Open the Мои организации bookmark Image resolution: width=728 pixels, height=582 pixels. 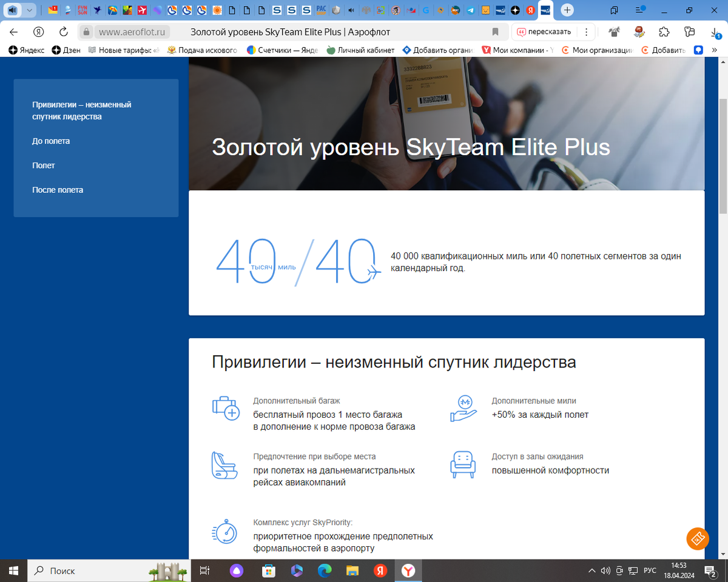pos(597,50)
